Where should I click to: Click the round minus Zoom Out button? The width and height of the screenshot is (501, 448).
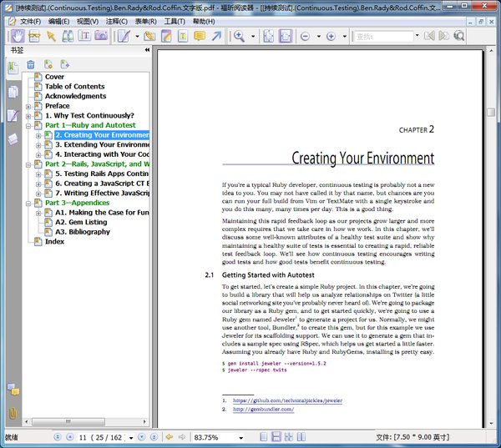(x=305, y=37)
